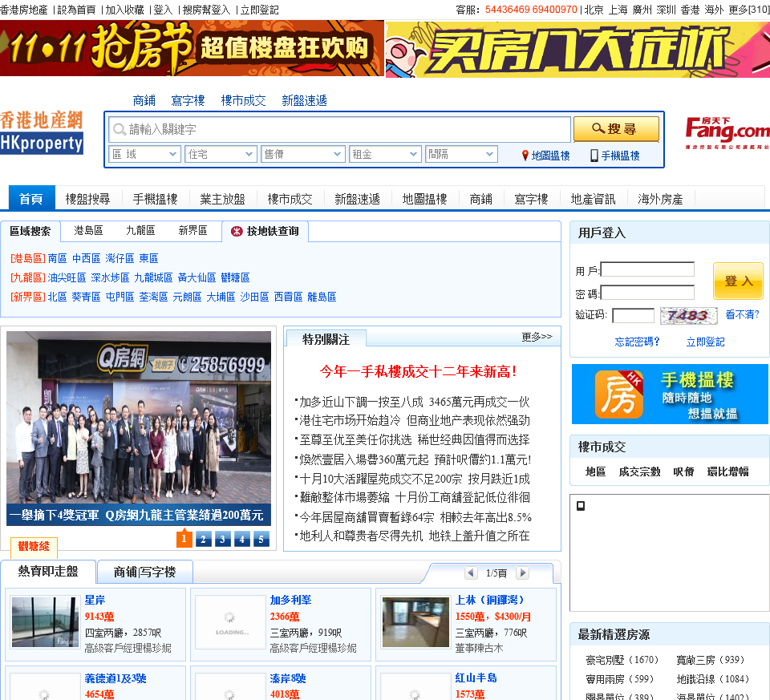Click the 验证码 captcha input field
770x700 pixels.
pos(634,315)
